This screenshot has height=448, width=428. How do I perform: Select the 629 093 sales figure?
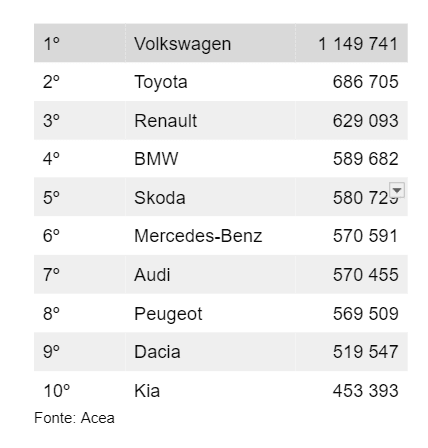365,121
